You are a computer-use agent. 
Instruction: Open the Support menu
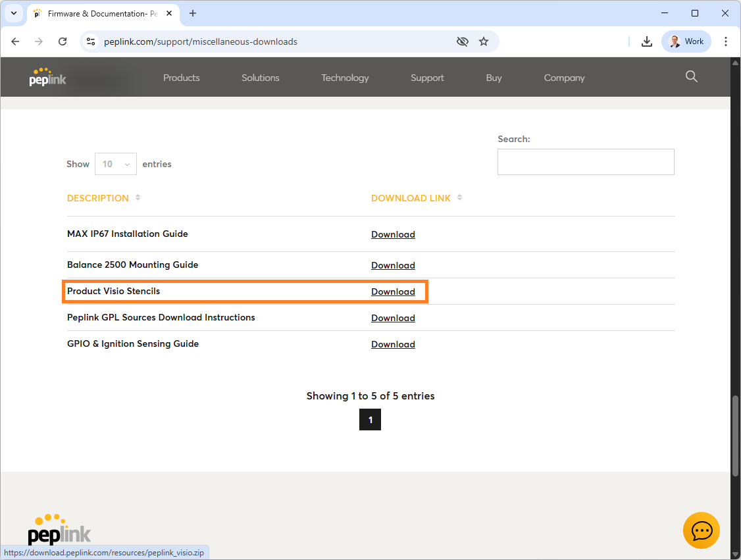(x=427, y=78)
